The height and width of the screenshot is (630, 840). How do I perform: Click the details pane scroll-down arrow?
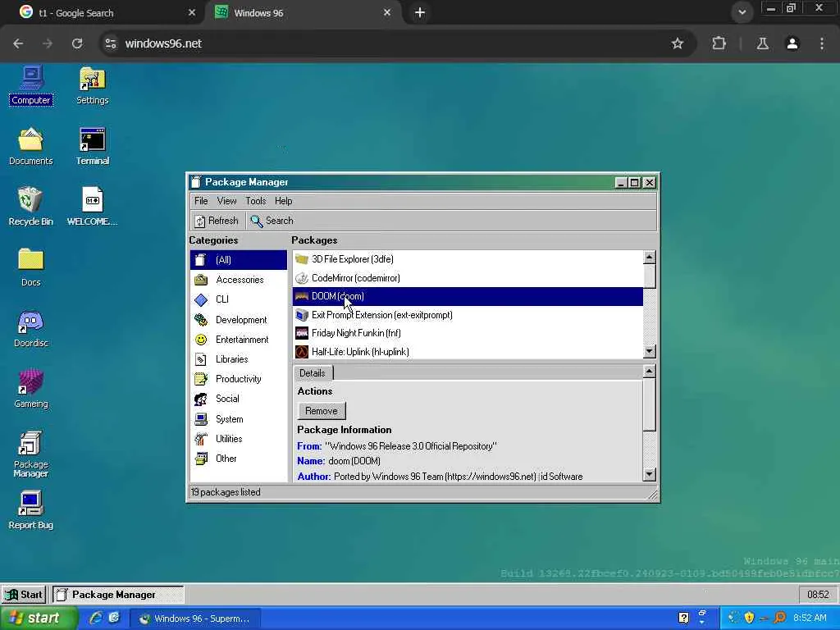[650, 474]
